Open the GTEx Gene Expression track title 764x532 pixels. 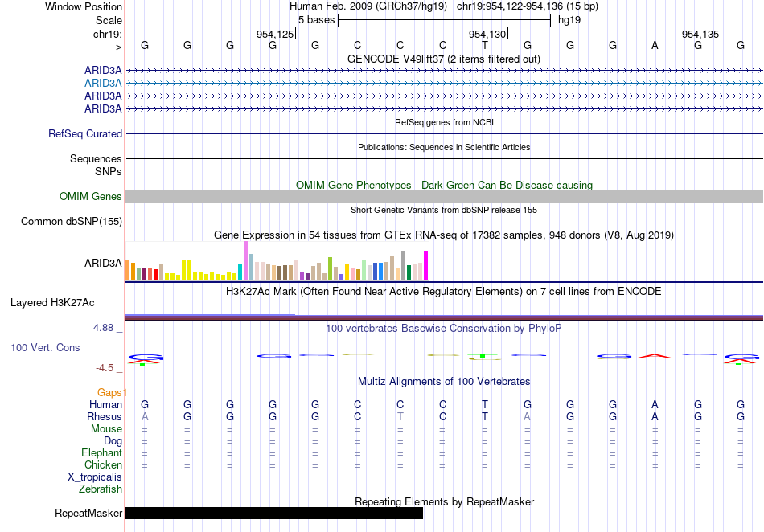(444, 235)
